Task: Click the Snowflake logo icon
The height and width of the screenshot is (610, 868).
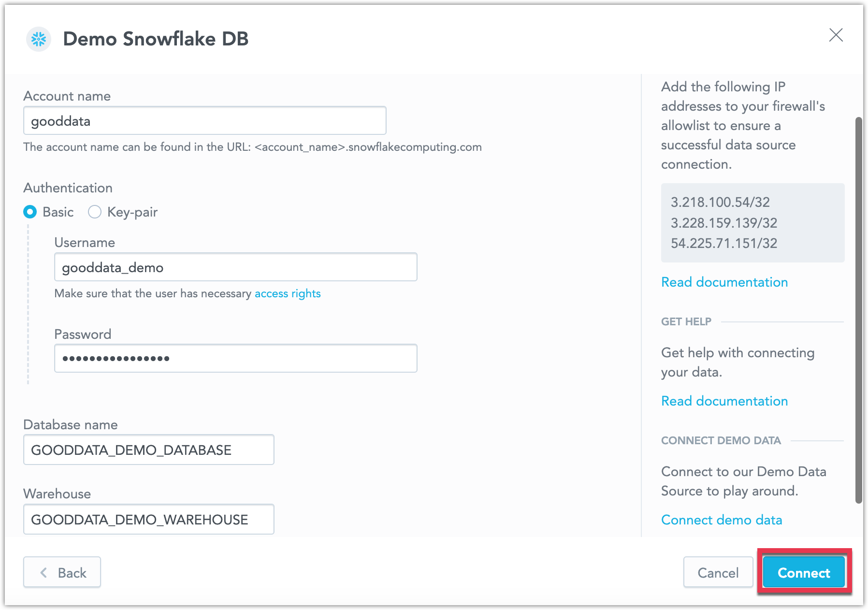Action: [39, 39]
